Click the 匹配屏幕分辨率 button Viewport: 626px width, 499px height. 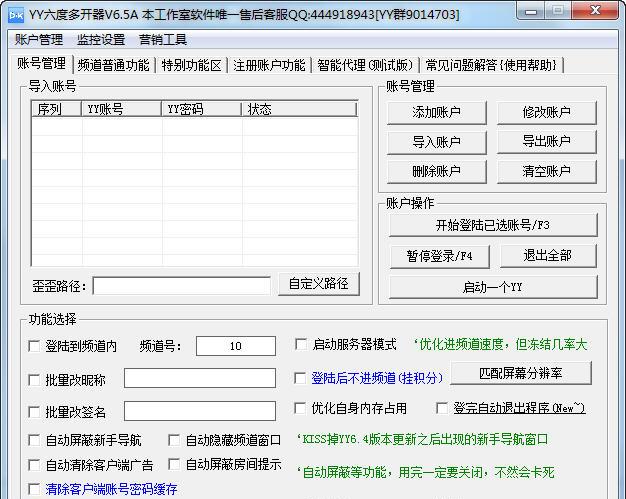tap(520, 373)
